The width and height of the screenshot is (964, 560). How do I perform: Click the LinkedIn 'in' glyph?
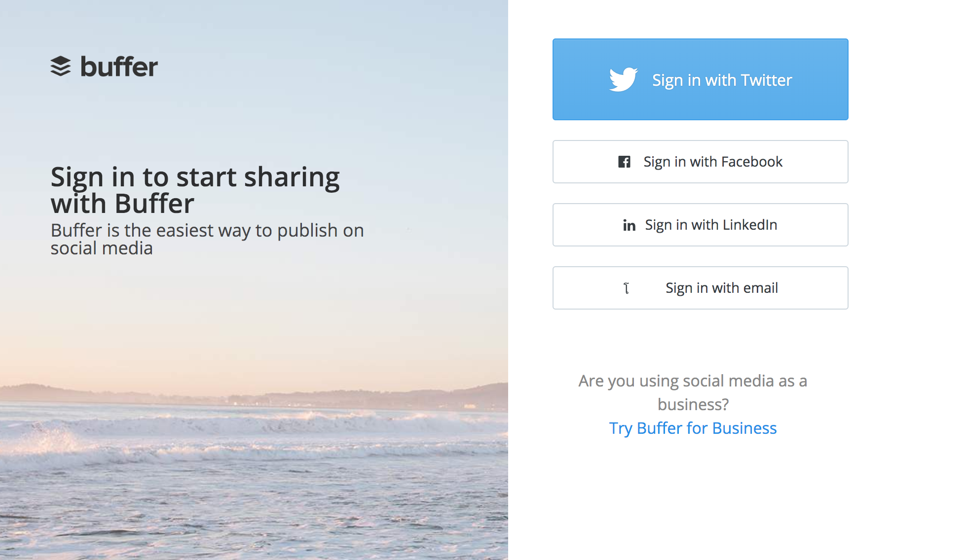point(629,225)
